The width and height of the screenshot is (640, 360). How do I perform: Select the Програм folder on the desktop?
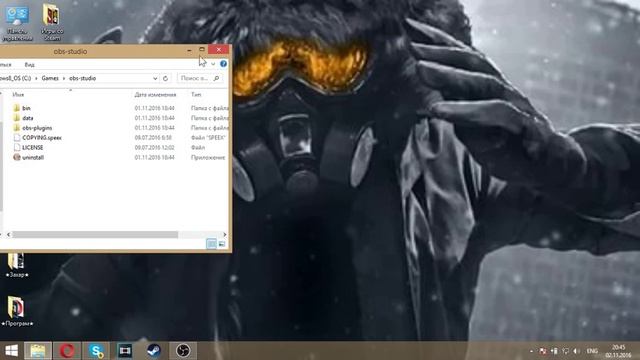coord(16,311)
